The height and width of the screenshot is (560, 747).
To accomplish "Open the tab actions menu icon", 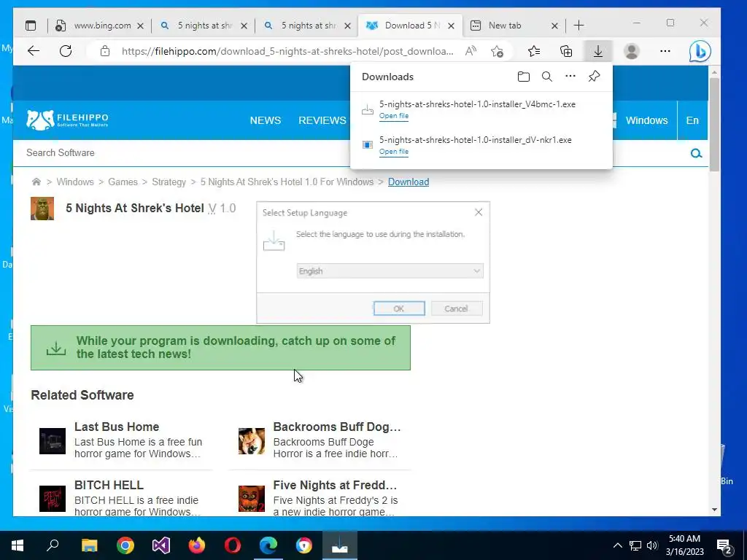I will click(x=31, y=26).
